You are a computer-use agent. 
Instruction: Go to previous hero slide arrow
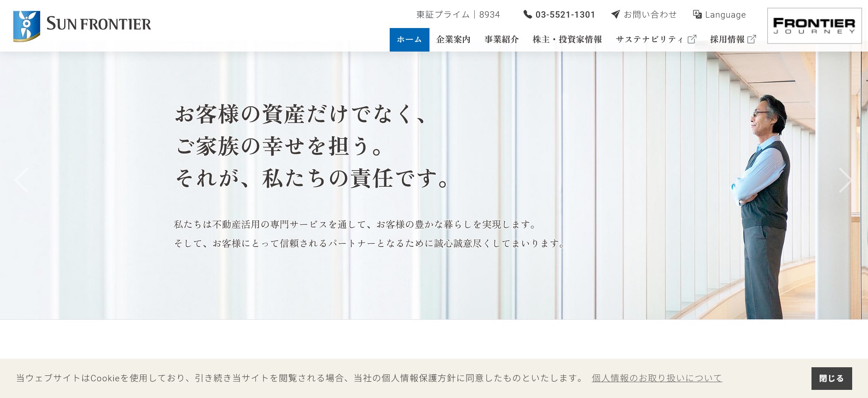21,180
